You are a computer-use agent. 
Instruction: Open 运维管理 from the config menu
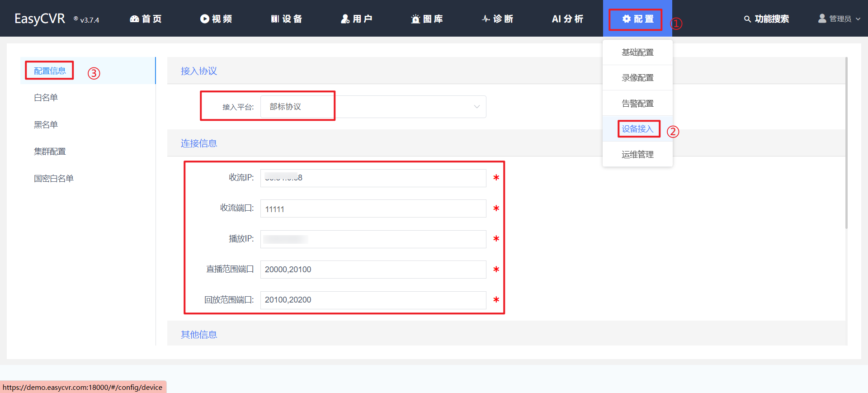(637, 155)
